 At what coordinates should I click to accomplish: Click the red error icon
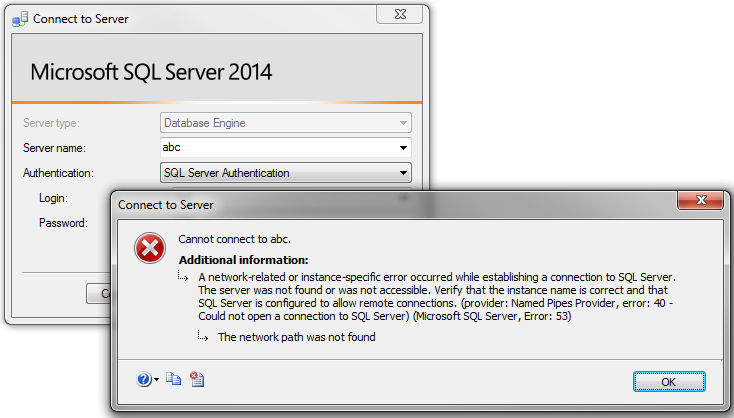click(150, 248)
